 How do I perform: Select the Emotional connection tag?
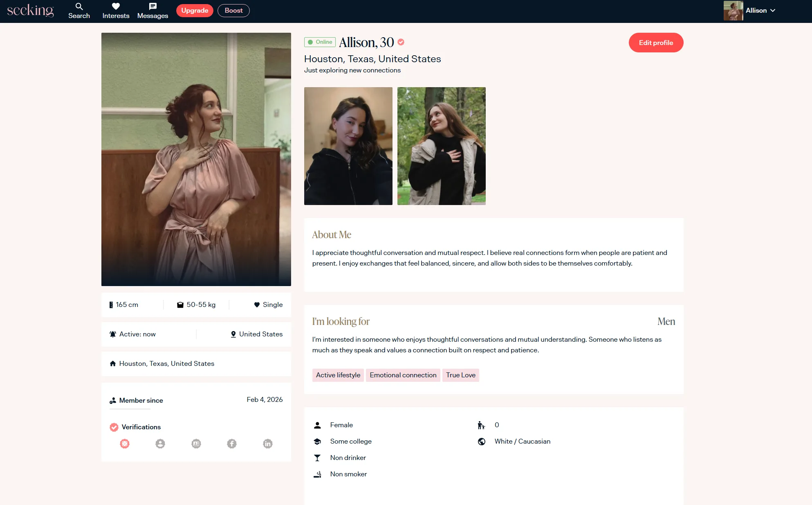pos(403,375)
